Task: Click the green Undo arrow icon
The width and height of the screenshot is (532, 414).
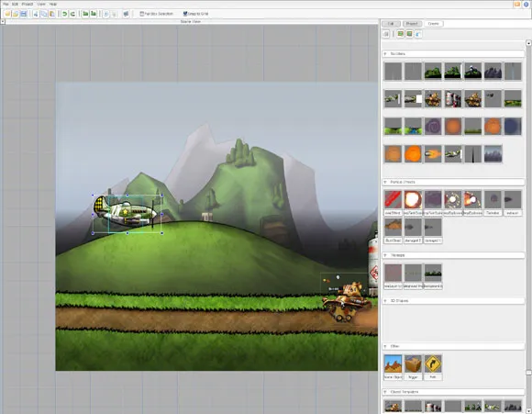Action: click(x=64, y=14)
